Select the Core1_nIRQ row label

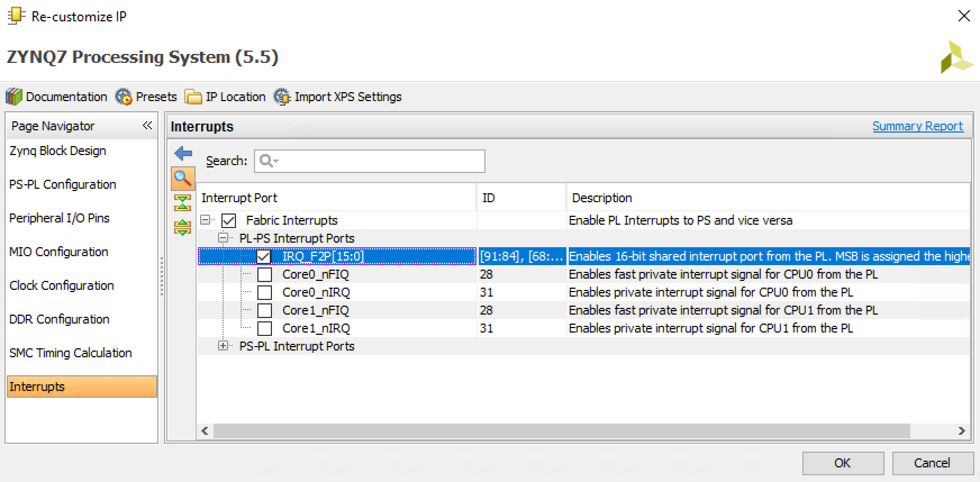point(316,329)
